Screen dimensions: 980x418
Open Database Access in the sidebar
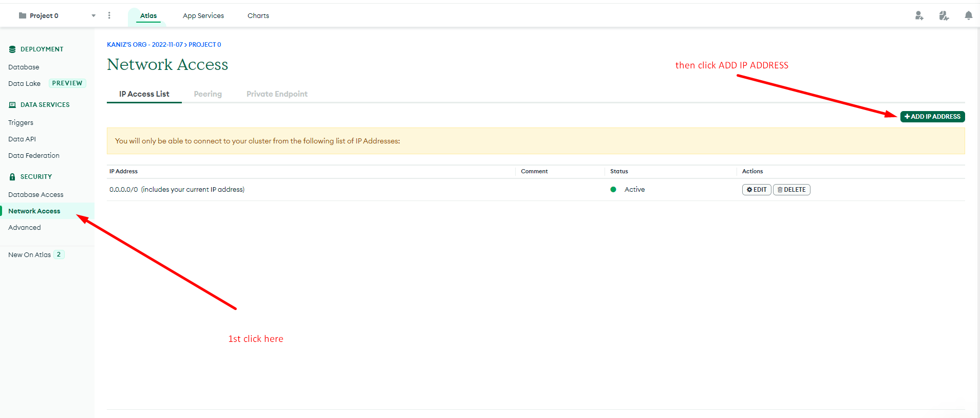click(35, 195)
